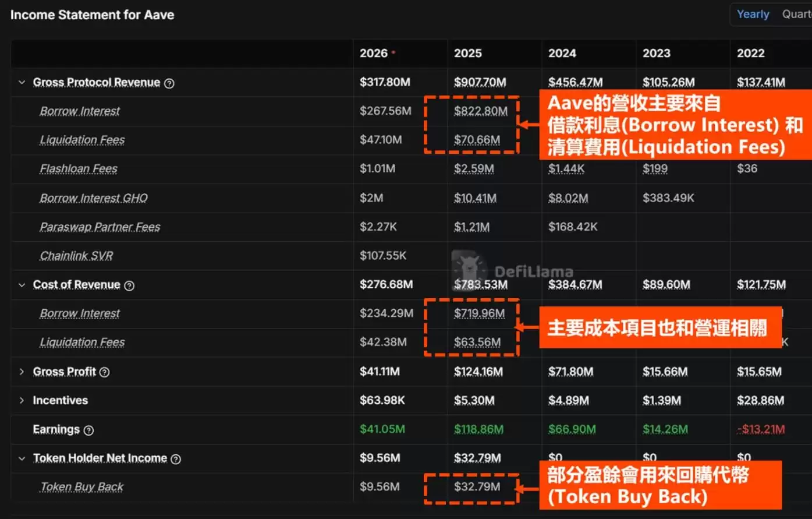Screen dimensions: 812x519
Task: Open the Token Holder Net Income help icon
Action: coord(176,459)
